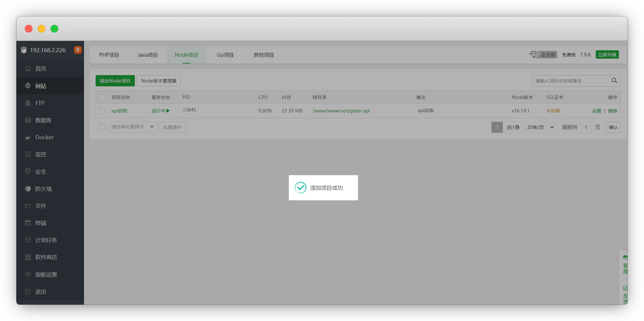
Task: Switch to the Go项目 tab
Action: 225,55
